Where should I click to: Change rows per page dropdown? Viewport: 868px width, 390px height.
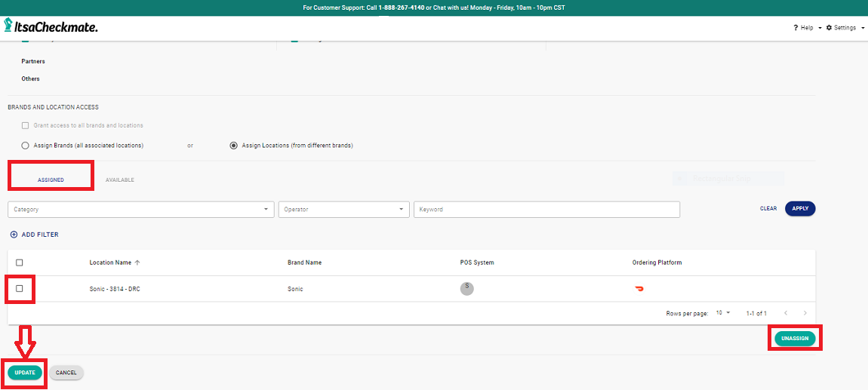(x=723, y=313)
